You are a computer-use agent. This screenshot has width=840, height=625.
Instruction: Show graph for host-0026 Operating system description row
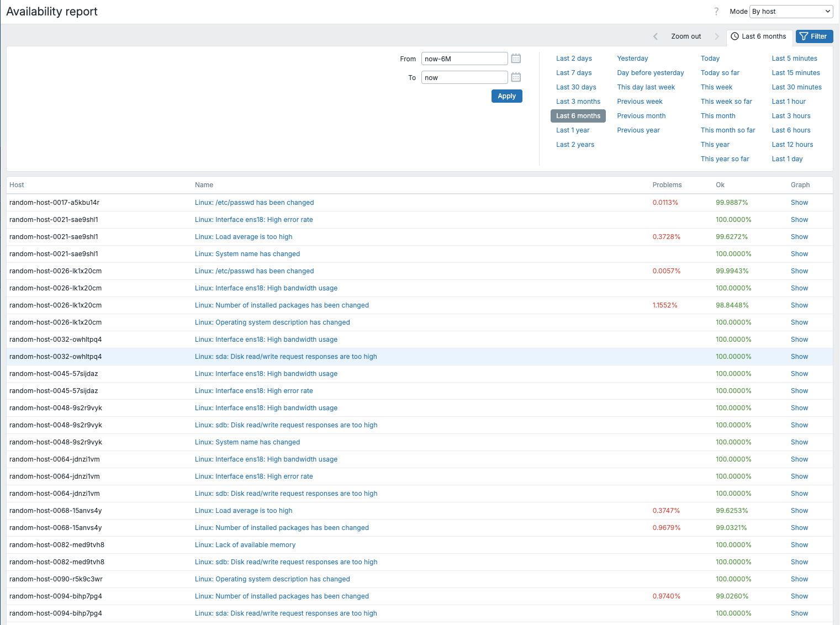click(x=799, y=322)
